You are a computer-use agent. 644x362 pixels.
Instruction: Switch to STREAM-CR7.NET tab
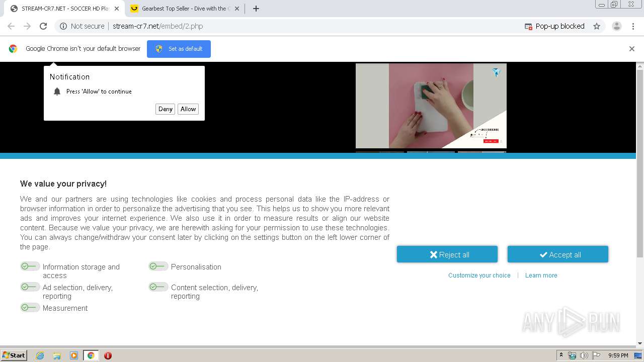(64, 9)
